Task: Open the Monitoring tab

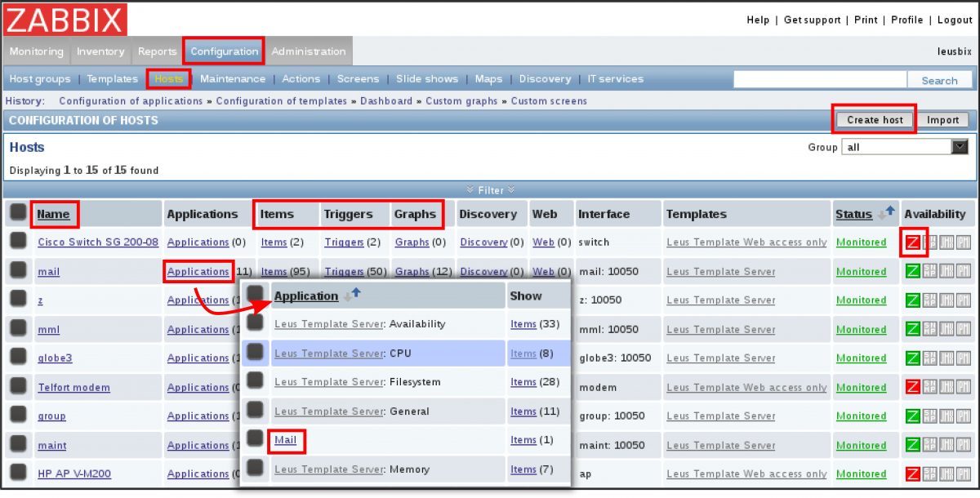Action: pyautogui.click(x=36, y=51)
